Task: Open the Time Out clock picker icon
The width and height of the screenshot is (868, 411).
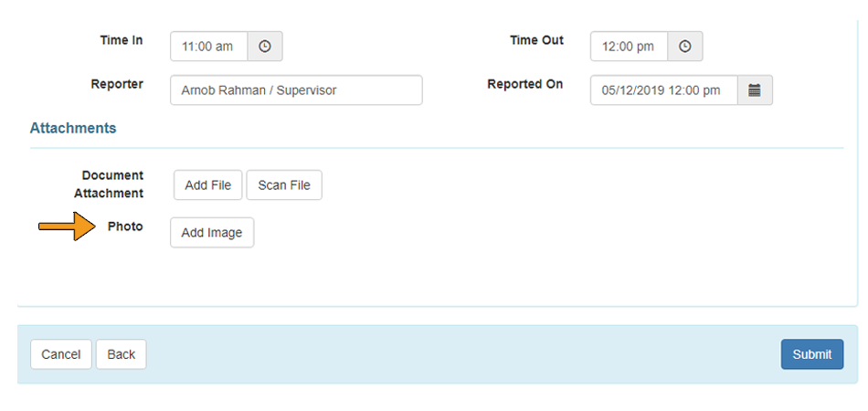Action: (x=684, y=47)
